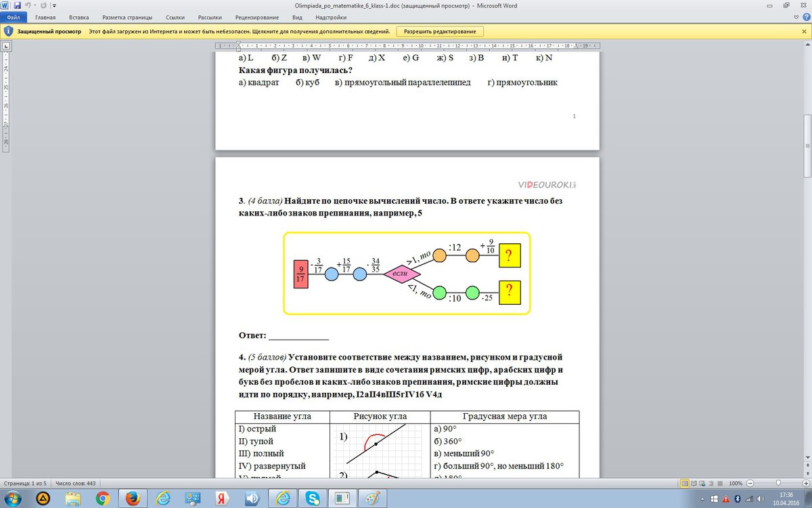Open Firefox from the taskbar
This screenshot has height=508, width=812.
[133, 499]
